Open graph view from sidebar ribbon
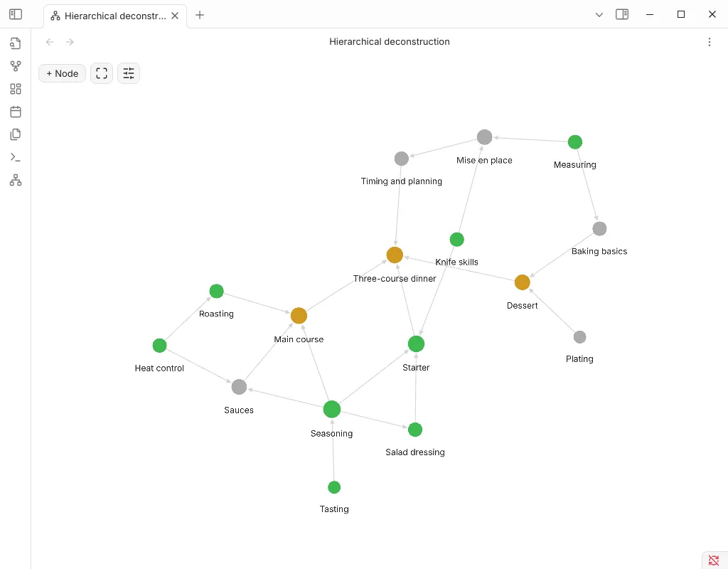This screenshot has height=569, width=728. click(16, 66)
